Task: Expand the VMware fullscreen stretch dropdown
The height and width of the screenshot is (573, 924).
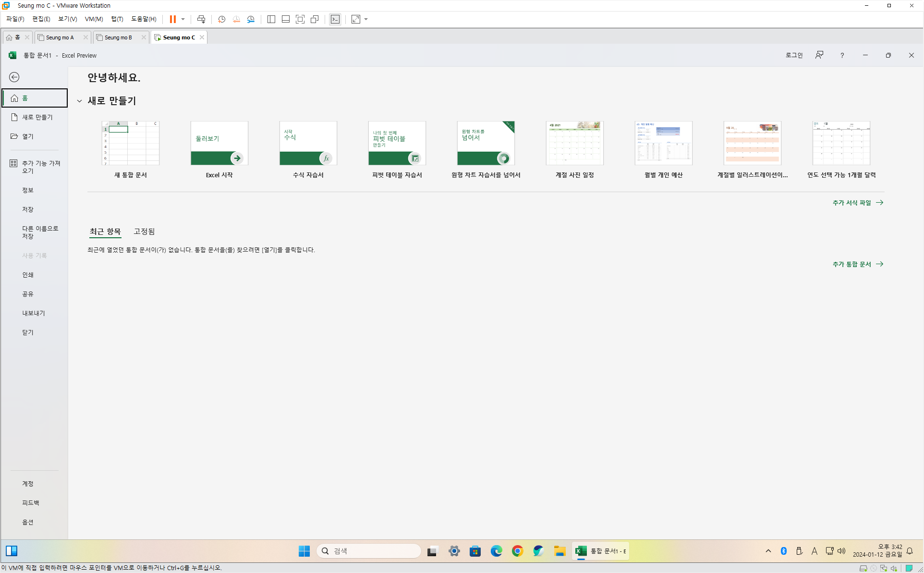Action: (x=366, y=19)
